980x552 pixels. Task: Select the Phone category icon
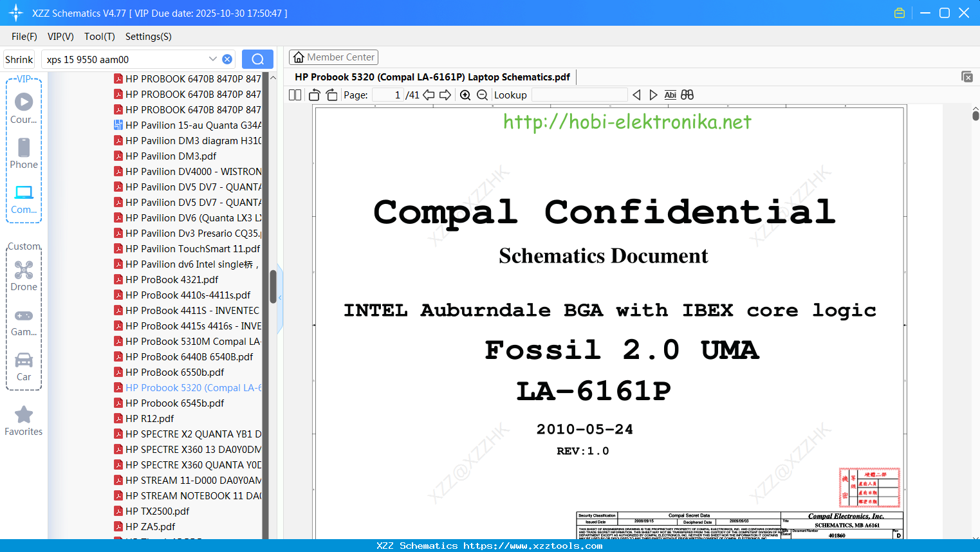coord(24,153)
